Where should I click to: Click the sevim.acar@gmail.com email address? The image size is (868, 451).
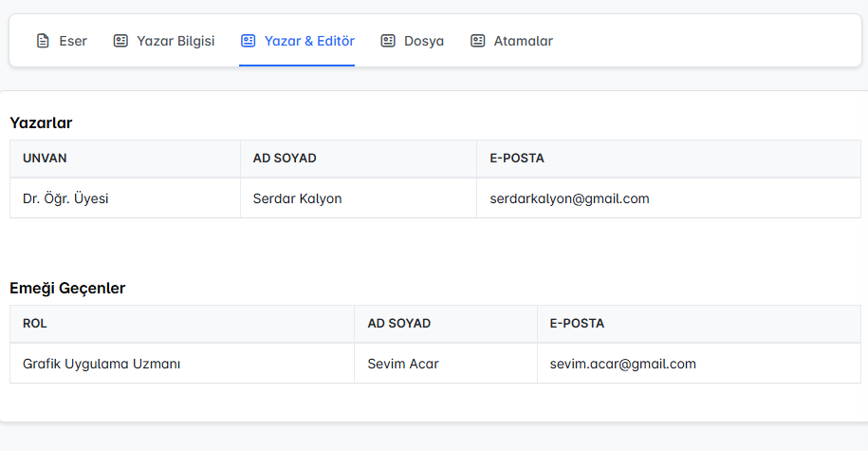pyautogui.click(x=622, y=364)
